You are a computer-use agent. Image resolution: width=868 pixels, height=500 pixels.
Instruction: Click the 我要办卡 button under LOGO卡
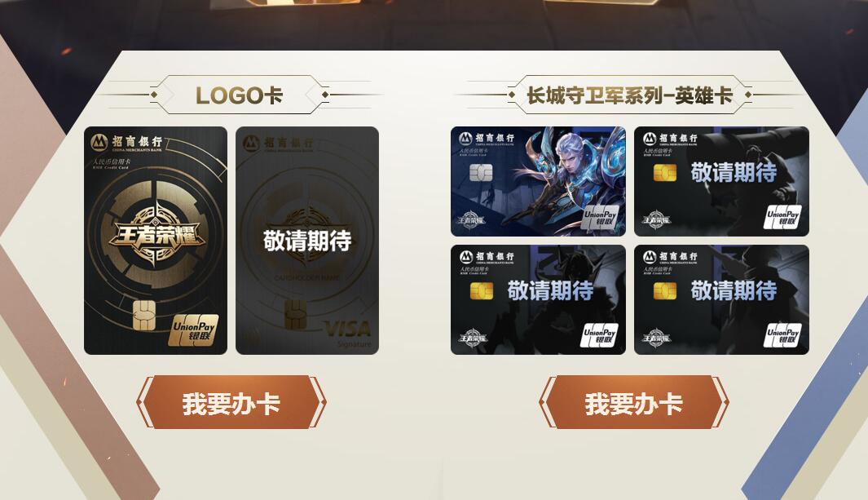[231, 403]
